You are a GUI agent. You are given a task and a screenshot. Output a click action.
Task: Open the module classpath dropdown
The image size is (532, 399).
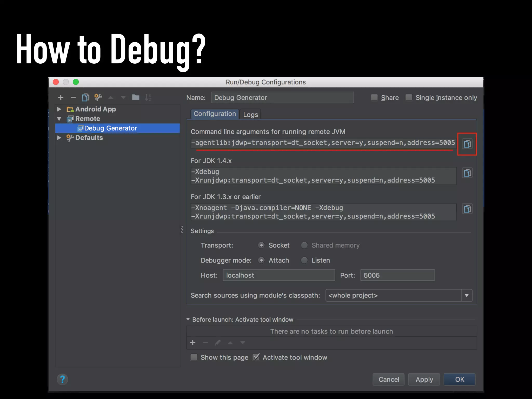pos(467,295)
